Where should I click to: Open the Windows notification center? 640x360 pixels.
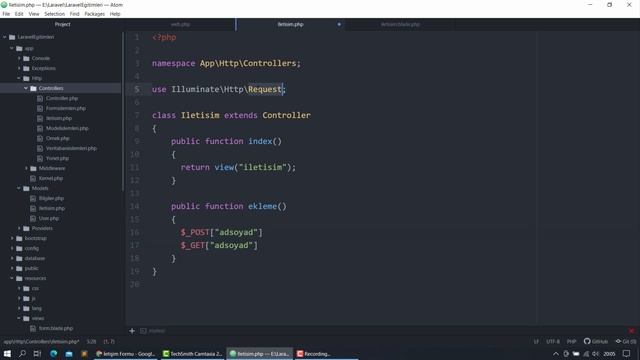tap(627, 354)
